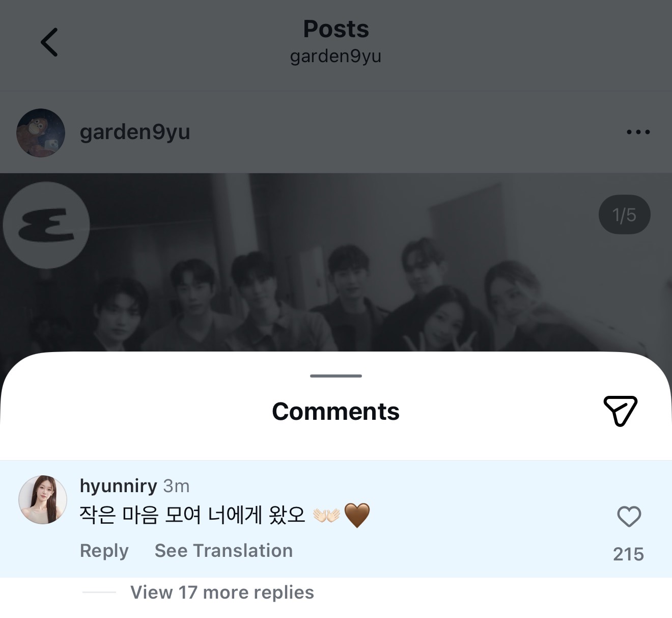The height and width of the screenshot is (618, 672).
Task: Tap the comments sheet drag handle
Action: coord(336,376)
